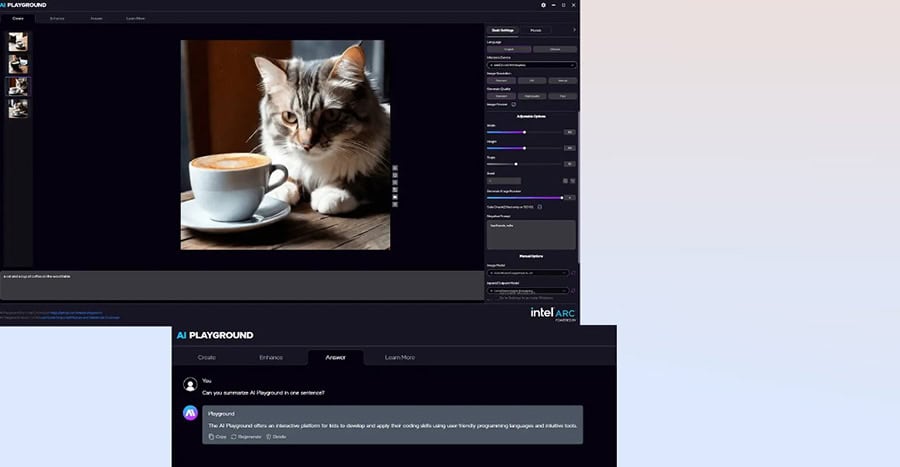The image size is (900, 467).
Task: Open the second link below the prompt box
Action: 79,317
